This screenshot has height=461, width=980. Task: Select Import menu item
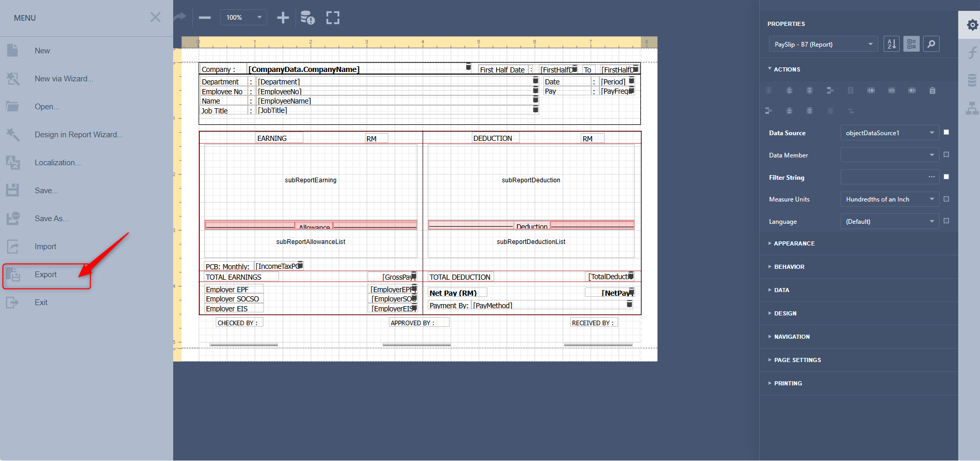pyautogui.click(x=46, y=247)
